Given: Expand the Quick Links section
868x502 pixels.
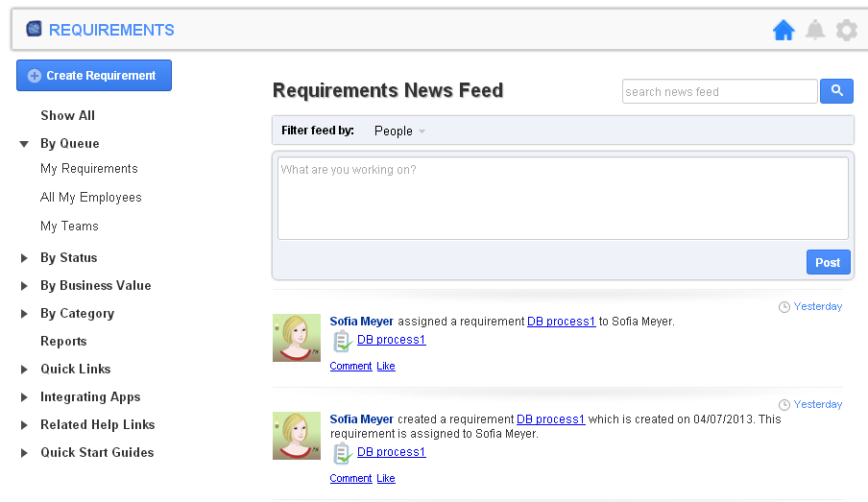Looking at the screenshot, I should pos(24,370).
